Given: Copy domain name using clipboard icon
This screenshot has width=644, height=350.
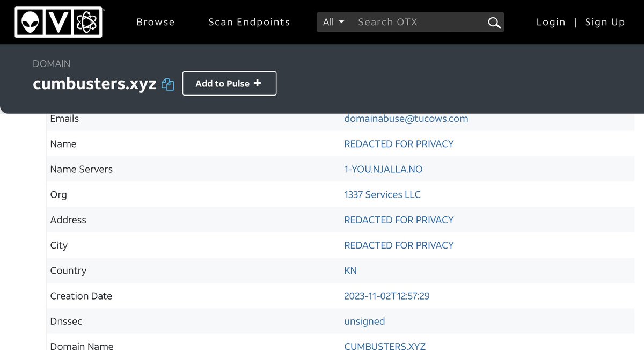Looking at the screenshot, I should click(168, 84).
